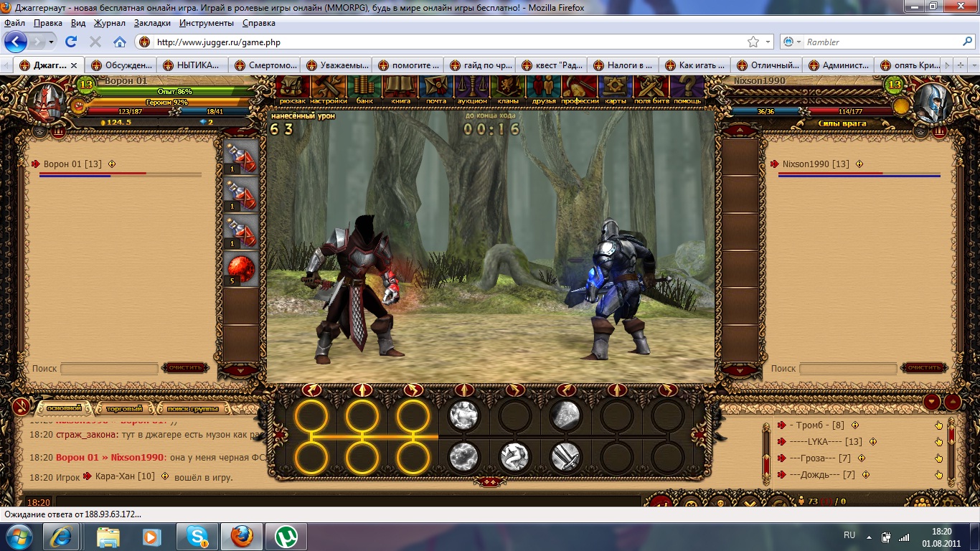The height and width of the screenshot is (551, 980).
Task: Open the помощь help icon
Action: 687,90
